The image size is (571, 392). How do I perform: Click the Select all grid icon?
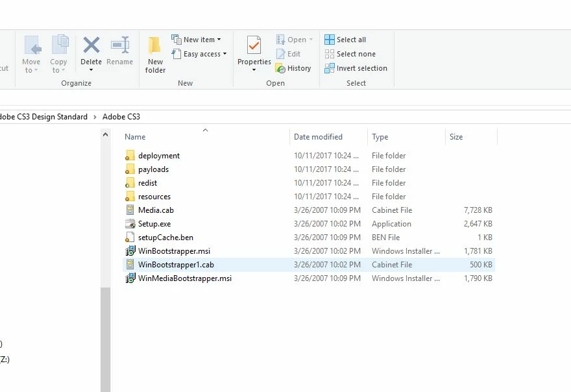(329, 40)
